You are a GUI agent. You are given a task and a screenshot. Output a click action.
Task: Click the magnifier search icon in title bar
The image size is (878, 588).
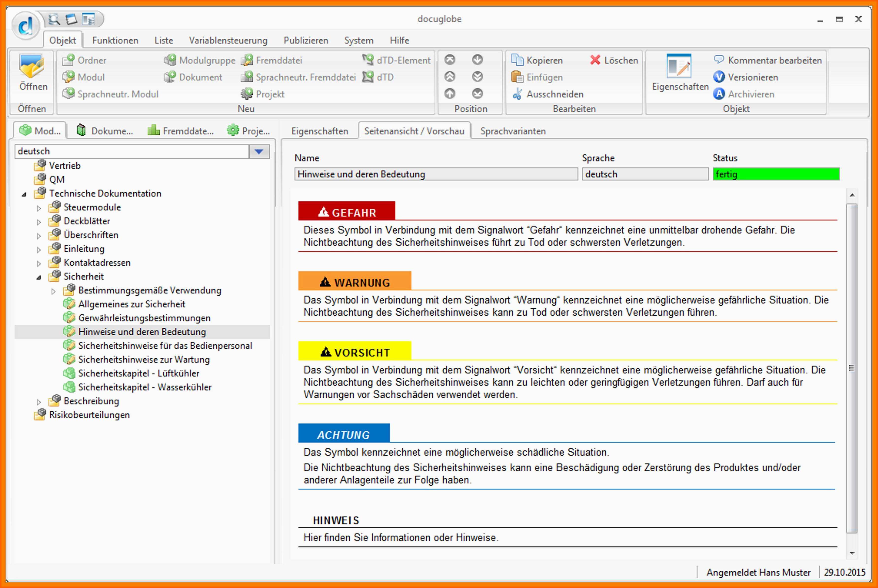tap(54, 19)
